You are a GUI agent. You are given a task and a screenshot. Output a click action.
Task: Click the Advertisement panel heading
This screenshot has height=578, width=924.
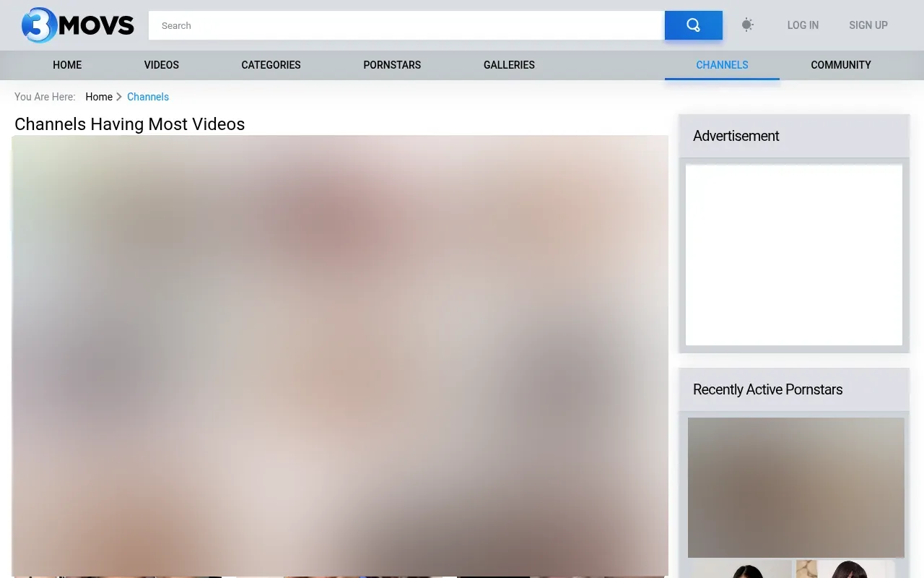tap(736, 136)
